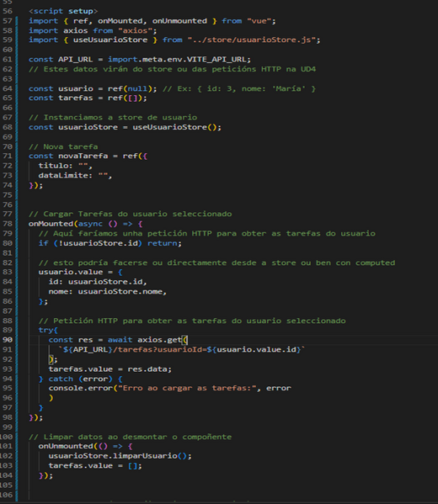
Task: Click "console.error" on line 95
Action: click(81, 388)
